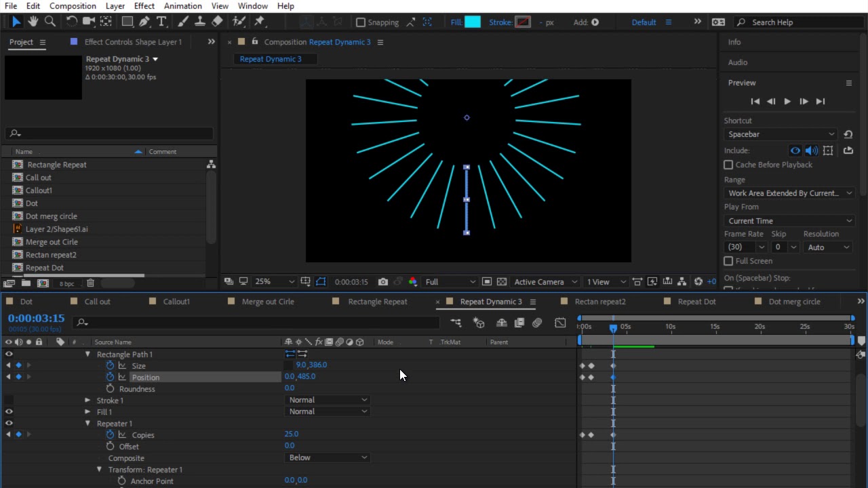
Task: Hide Rectangle Path 1 with its eye toggle
Action: coord(9,354)
